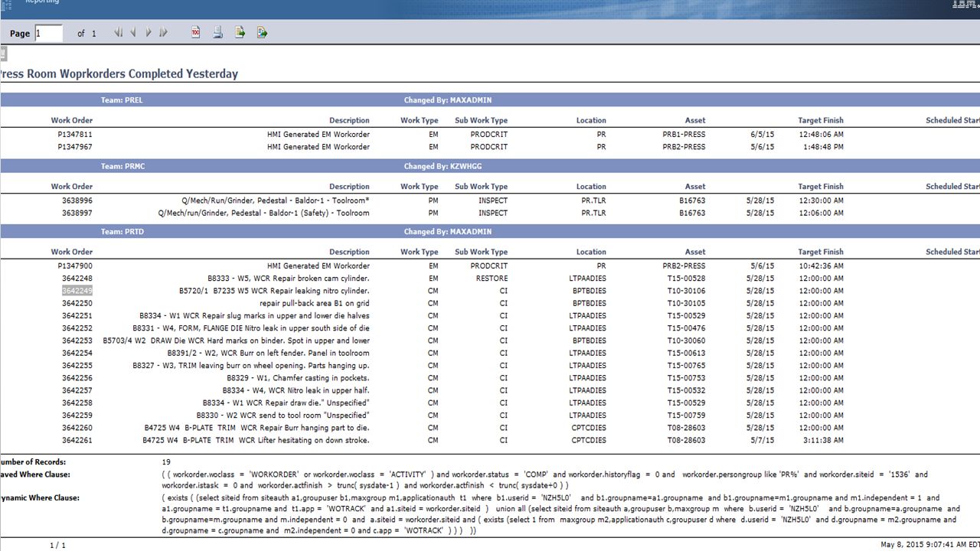Image resolution: width=980 pixels, height=551 pixels.
Task: Select work order 3642255
Action: [77, 366]
